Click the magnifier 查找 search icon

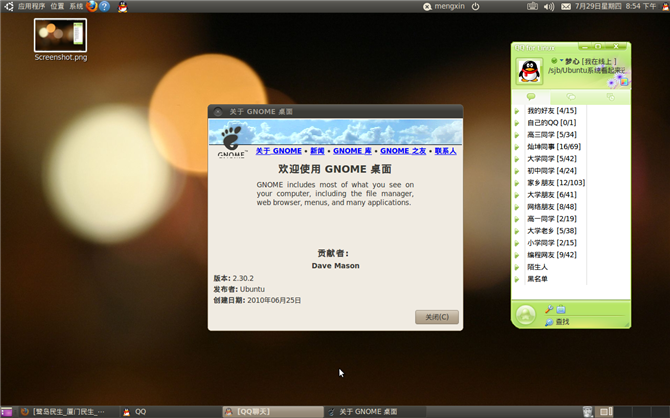coord(549,322)
